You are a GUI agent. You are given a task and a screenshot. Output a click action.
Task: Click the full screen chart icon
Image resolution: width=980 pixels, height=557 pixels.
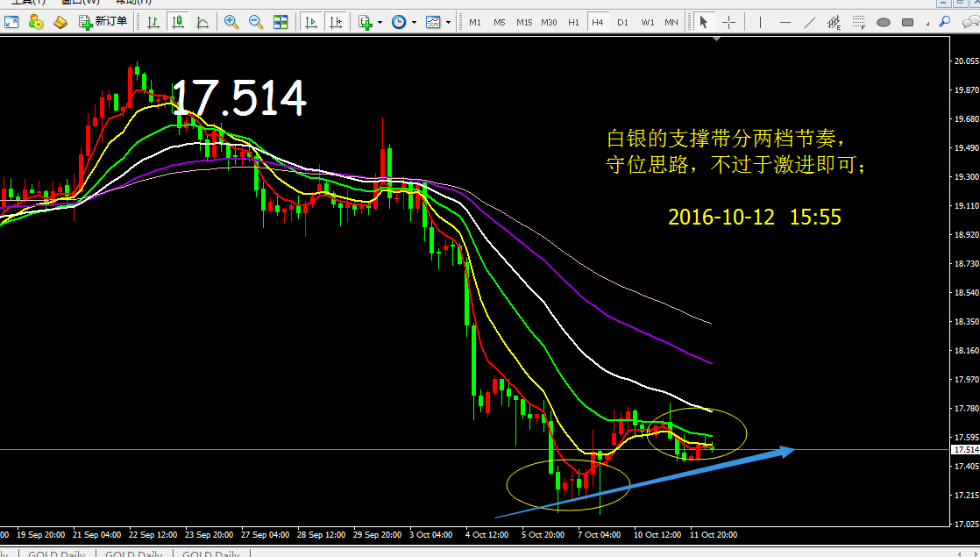(11, 23)
